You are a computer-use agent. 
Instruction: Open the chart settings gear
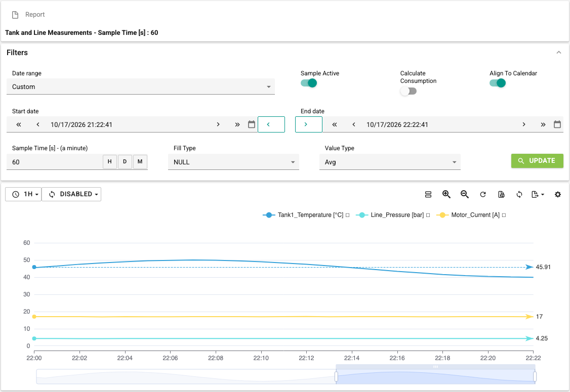click(x=558, y=194)
